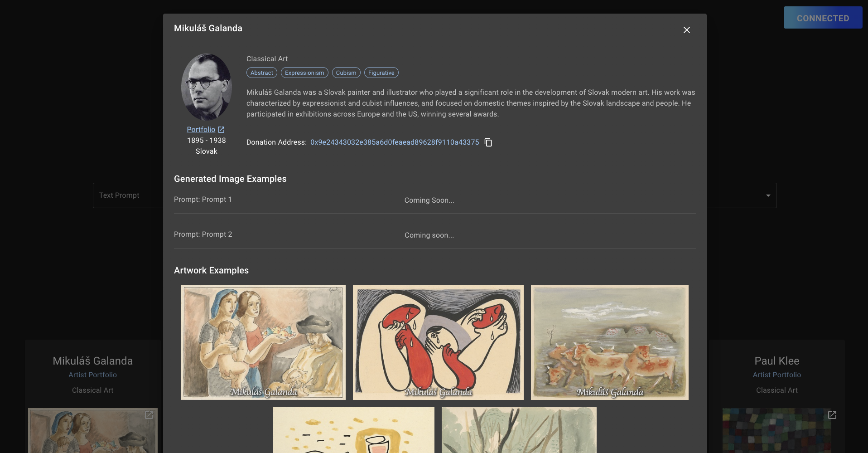Select the Expressionism style tag
868x453 pixels.
[304, 73]
